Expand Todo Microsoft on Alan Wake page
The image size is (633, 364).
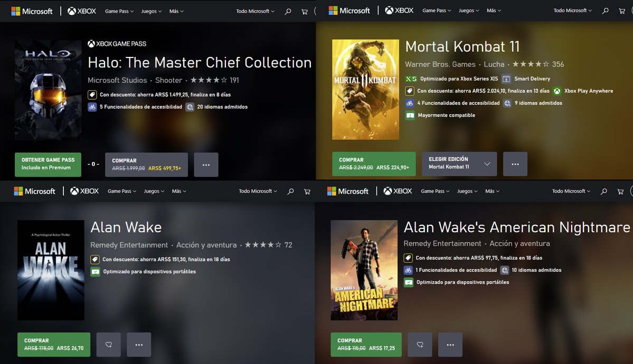(258, 191)
